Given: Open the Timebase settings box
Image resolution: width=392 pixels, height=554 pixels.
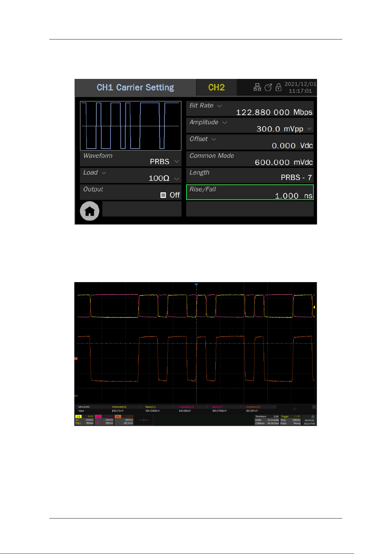Looking at the screenshot, I should coord(267,420).
